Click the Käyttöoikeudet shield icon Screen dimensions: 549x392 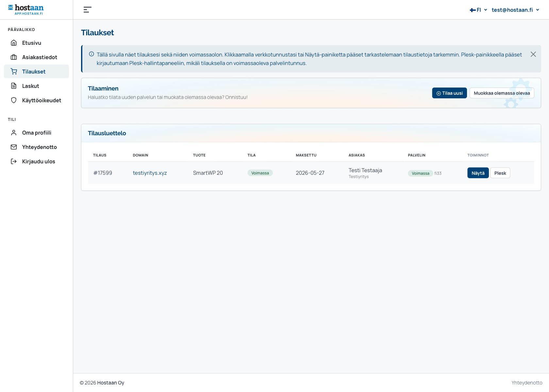click(x=14, y=100)
